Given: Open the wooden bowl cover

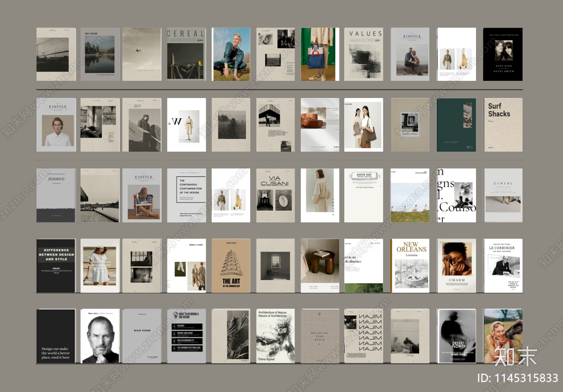Looking at the screenshot, I should click(320, 125).
